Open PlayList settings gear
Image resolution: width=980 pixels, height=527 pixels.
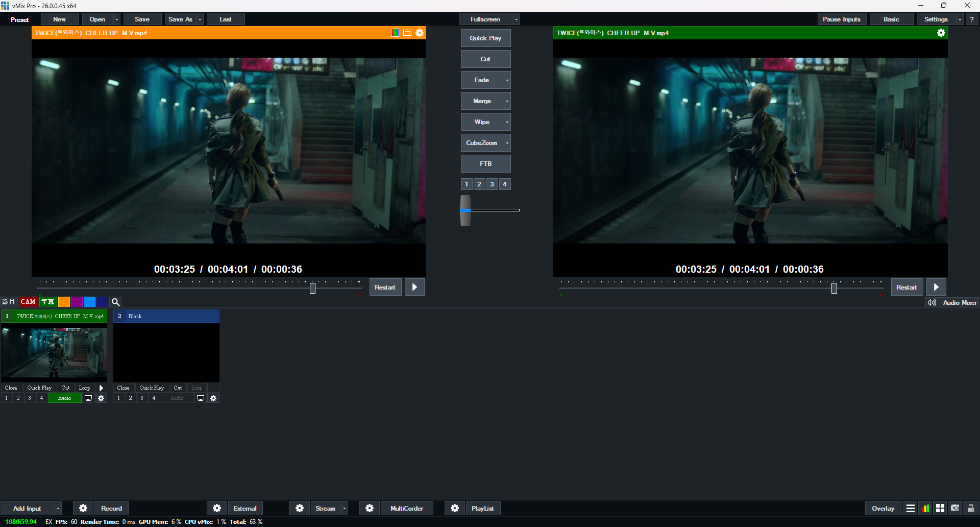tap(455, 508)
